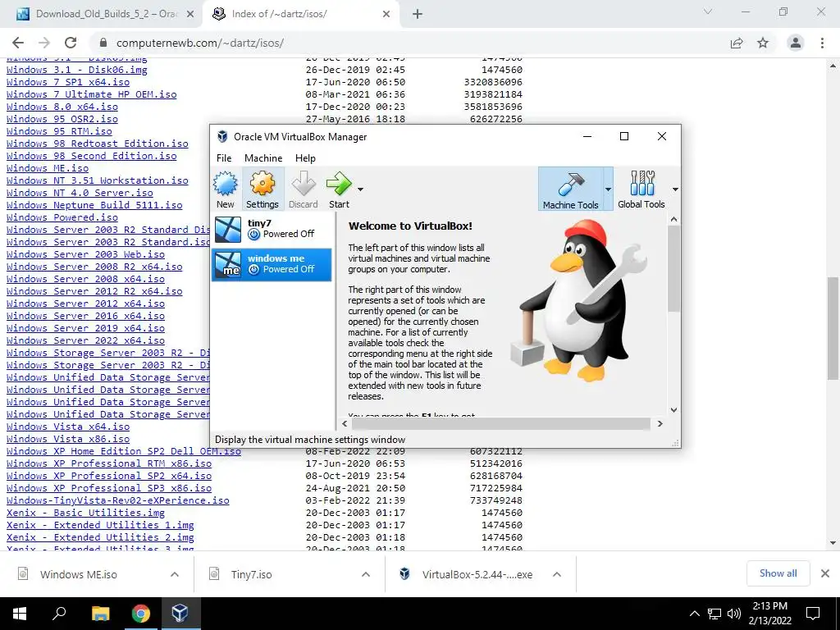Open a new browser tab
840x630 pixels.
(x=418, y=15)
